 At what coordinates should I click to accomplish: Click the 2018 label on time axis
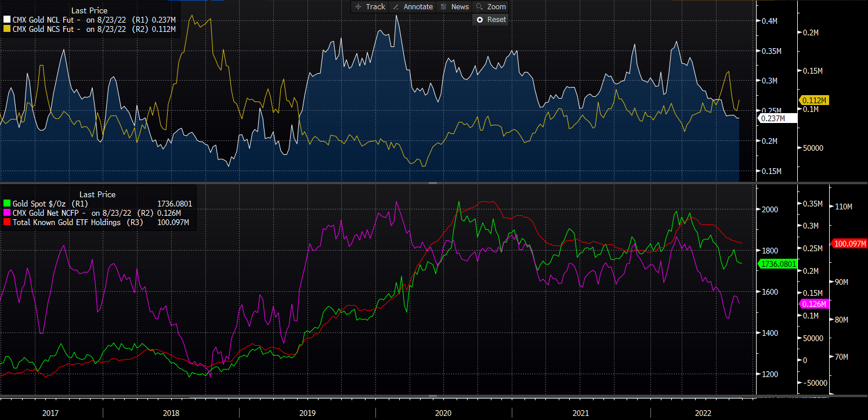[171, 413]
